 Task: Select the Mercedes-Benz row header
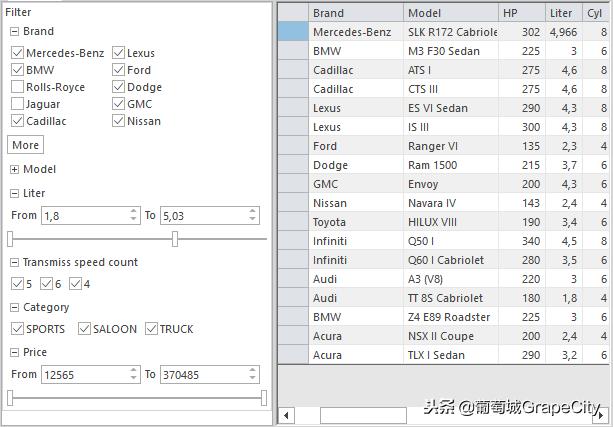pos(293,32)
